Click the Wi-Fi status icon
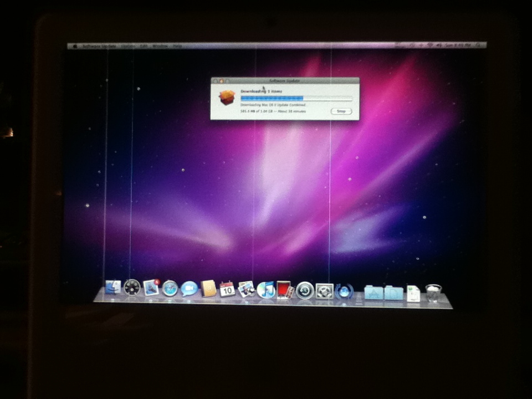532x399 pixels. [x=429, y=45]
